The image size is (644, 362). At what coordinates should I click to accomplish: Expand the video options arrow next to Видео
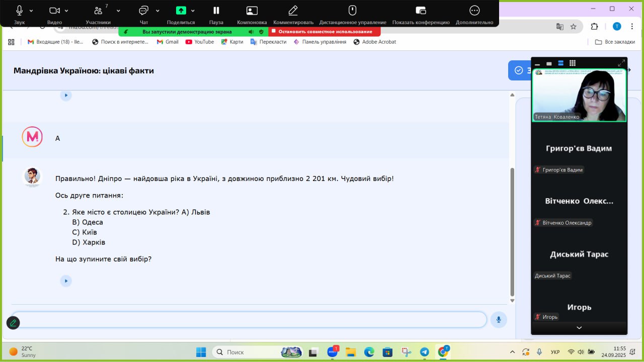pos(66,11)
